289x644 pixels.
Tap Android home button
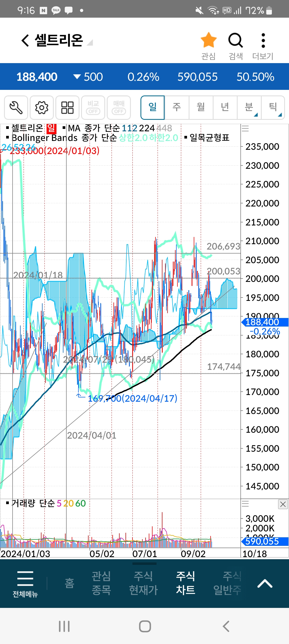pos(145,626)
